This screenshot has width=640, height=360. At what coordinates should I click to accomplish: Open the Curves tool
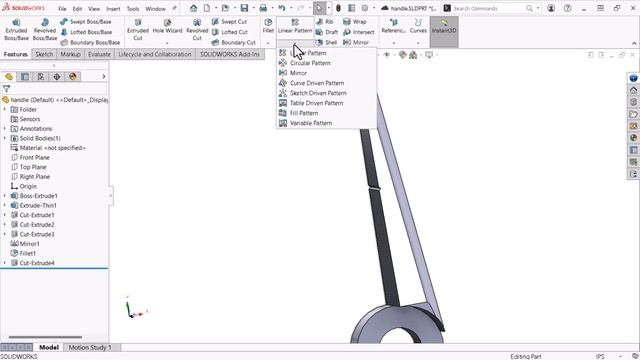418,26
